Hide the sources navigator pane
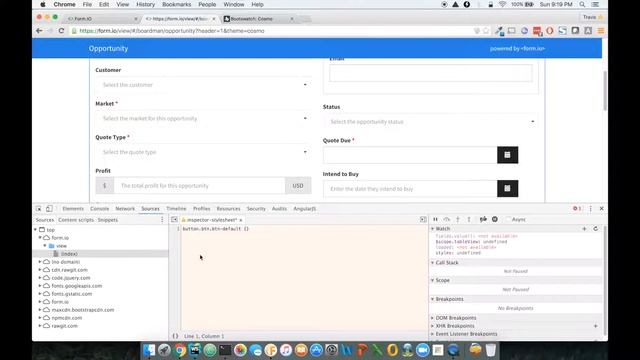The width and height of the screenshot is (640, 360). (x=174, y=220)
